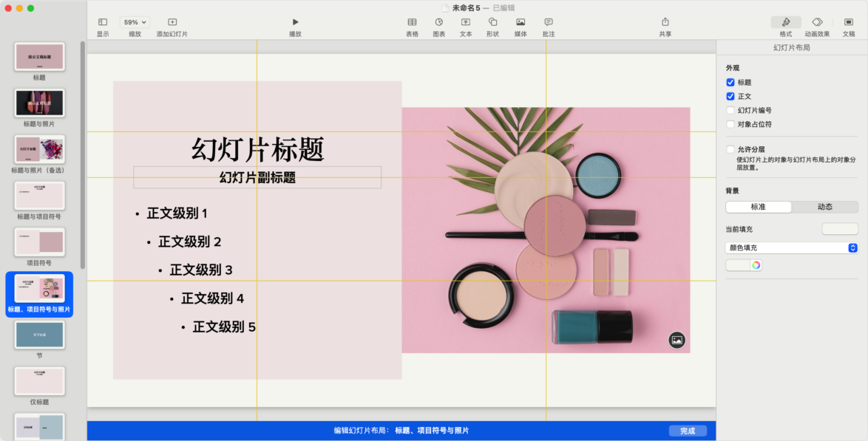Open the 动画效果 animation panel icon

click(x=817, y=22)
